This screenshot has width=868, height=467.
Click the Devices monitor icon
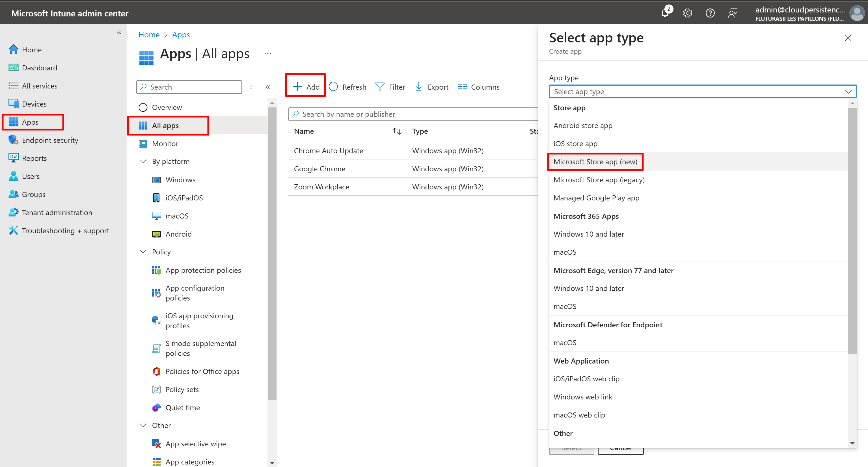tap(14, 104)
